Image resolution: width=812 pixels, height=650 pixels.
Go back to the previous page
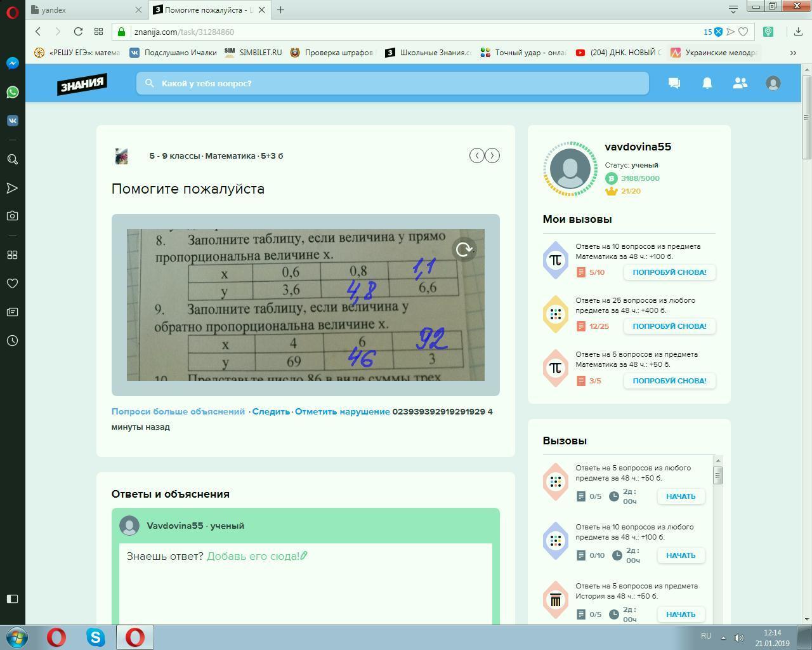[38, 31]
